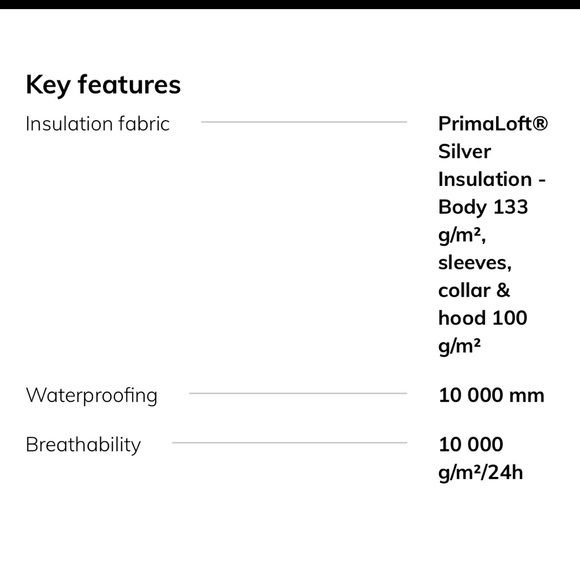Select the 'Insulation -' text line
This screenshot has height=580, width=580.
pyautogui.click(x=492, y=179)
